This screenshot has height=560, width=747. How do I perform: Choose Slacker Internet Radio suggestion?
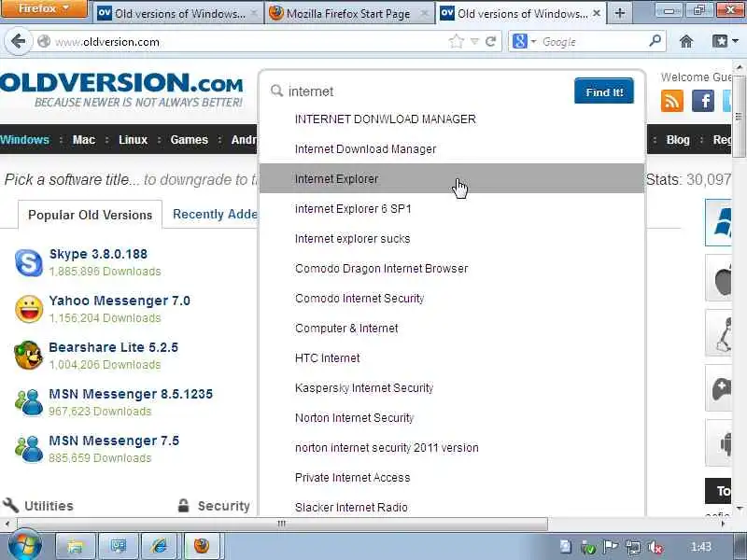[452, 507]
